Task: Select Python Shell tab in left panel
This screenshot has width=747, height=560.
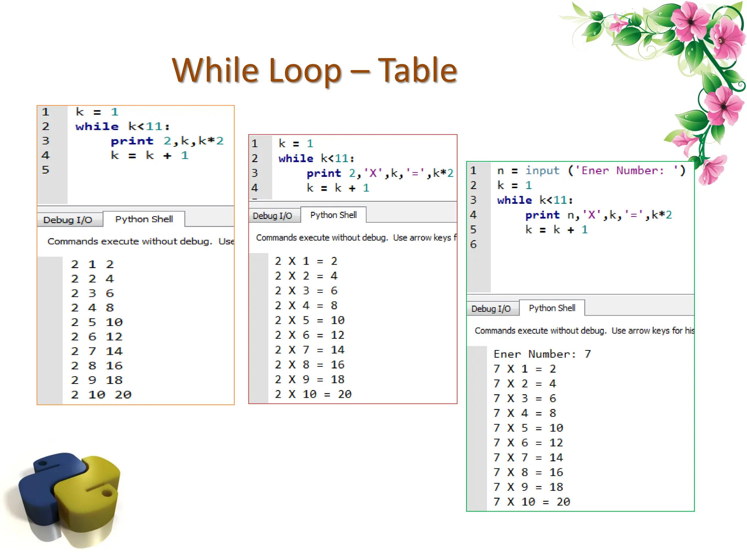Action: pos(144,219)
